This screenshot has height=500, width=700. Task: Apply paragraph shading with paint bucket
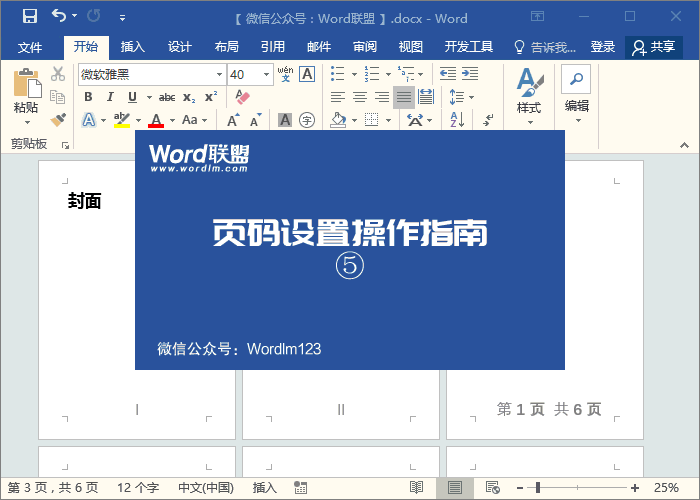click(338, 120)
